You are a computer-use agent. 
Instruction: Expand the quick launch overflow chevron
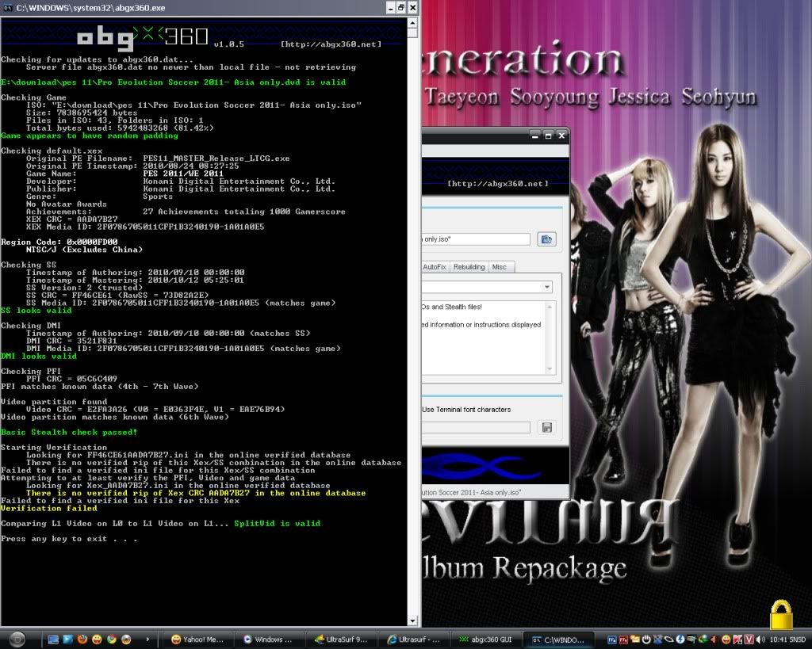pos(147,639)
